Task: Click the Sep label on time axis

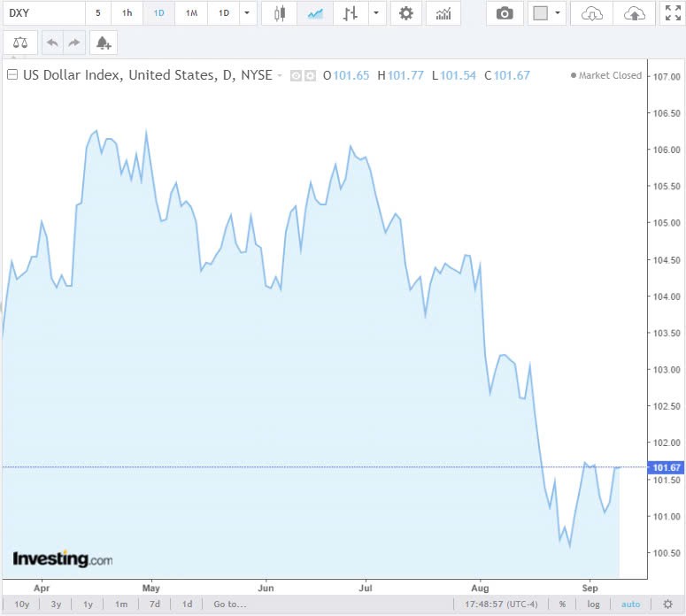Action: (x=590, y=588)
